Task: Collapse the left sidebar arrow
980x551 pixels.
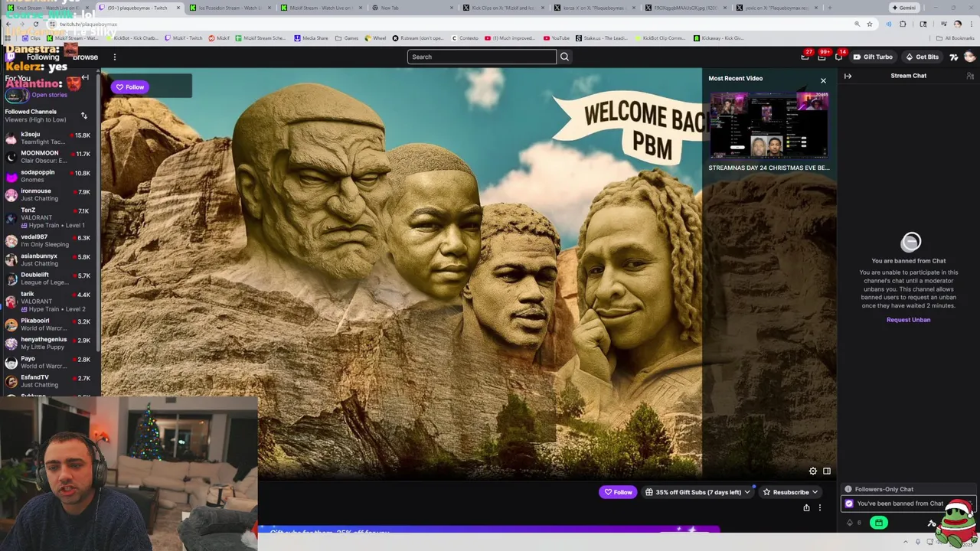Action: [85, 77]
